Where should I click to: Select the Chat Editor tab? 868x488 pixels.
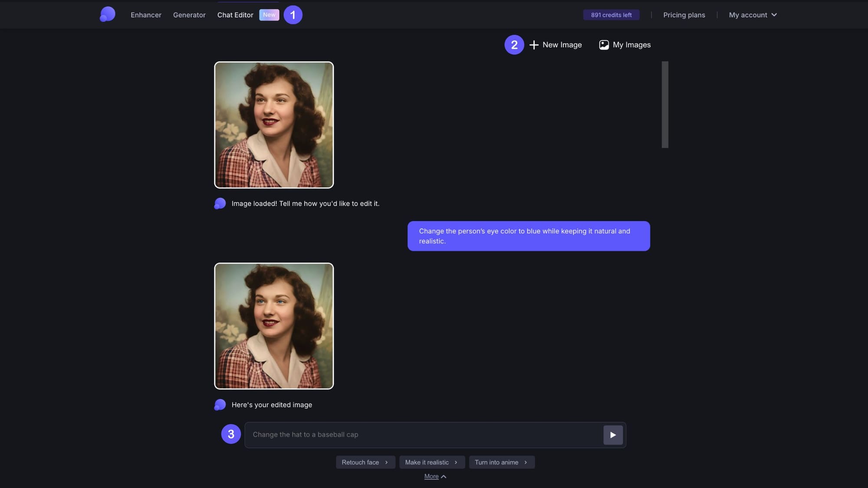click(x=235, y=15)
